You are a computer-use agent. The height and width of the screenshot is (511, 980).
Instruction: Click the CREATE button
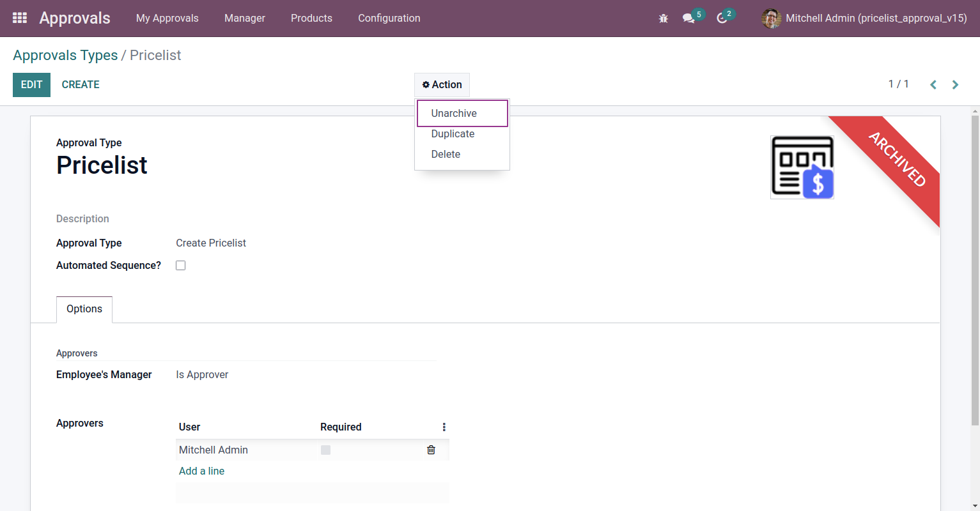click(81, 84)
